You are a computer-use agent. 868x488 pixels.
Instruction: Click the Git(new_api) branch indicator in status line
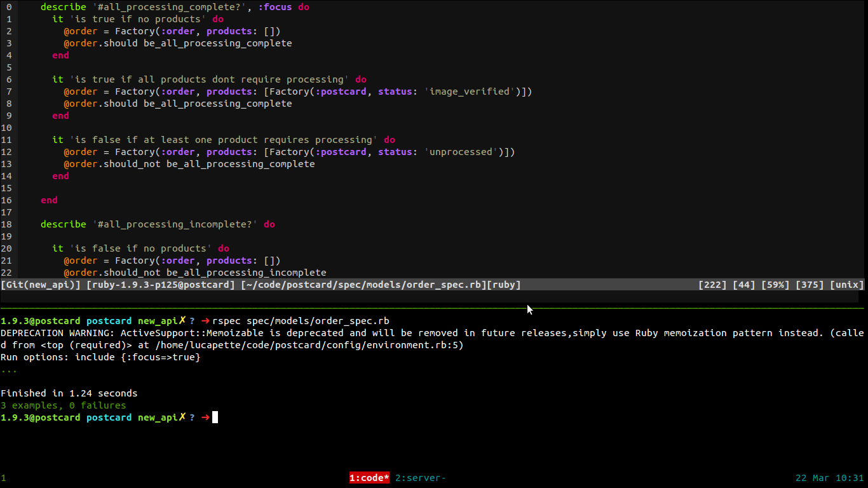[41, 285]
